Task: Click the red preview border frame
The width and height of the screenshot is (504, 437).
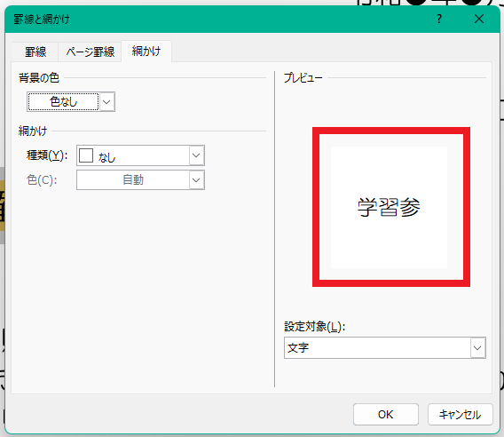Action: 391,131
